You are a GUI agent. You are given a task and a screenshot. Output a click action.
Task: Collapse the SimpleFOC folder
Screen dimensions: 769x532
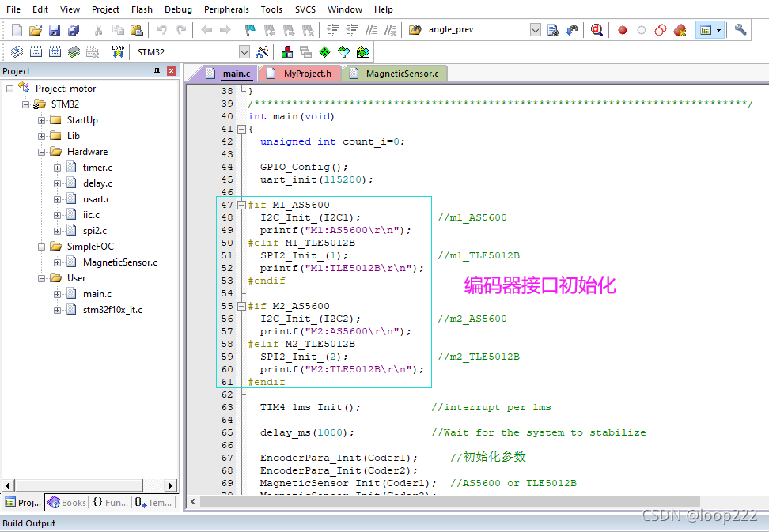42,247
